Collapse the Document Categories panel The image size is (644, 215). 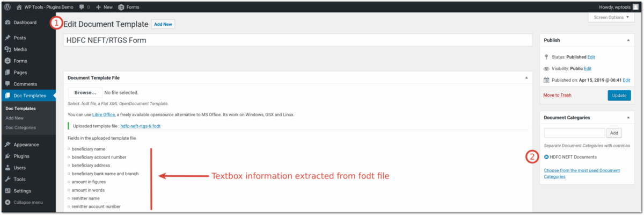(x=628, y=117)
